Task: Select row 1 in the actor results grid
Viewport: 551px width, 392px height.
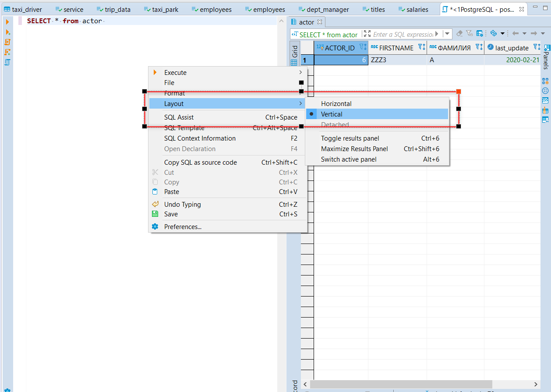Action: pos(305,60)
